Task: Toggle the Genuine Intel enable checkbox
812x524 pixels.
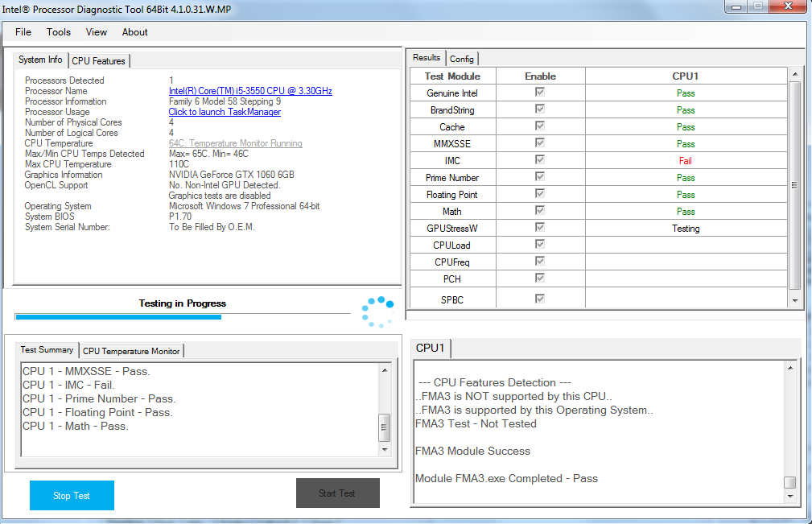Action: (540, 93)
